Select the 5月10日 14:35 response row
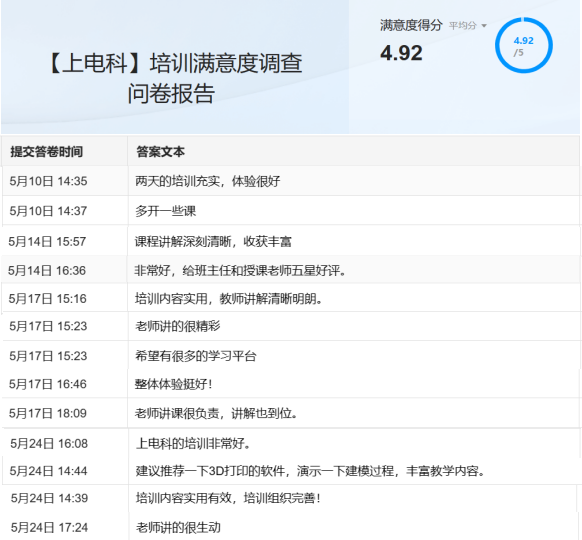This screenshot has height=540, width=582. point(291,181)
